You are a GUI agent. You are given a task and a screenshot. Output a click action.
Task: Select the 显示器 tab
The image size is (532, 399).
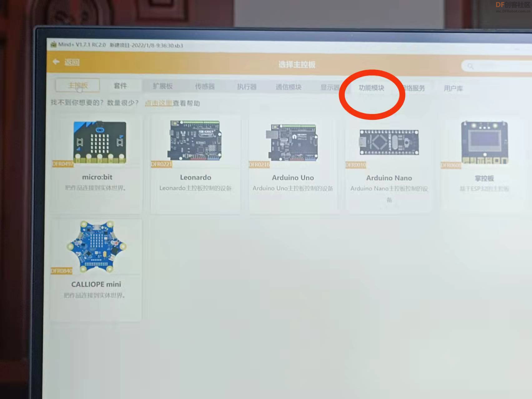[x=330, y=87]
